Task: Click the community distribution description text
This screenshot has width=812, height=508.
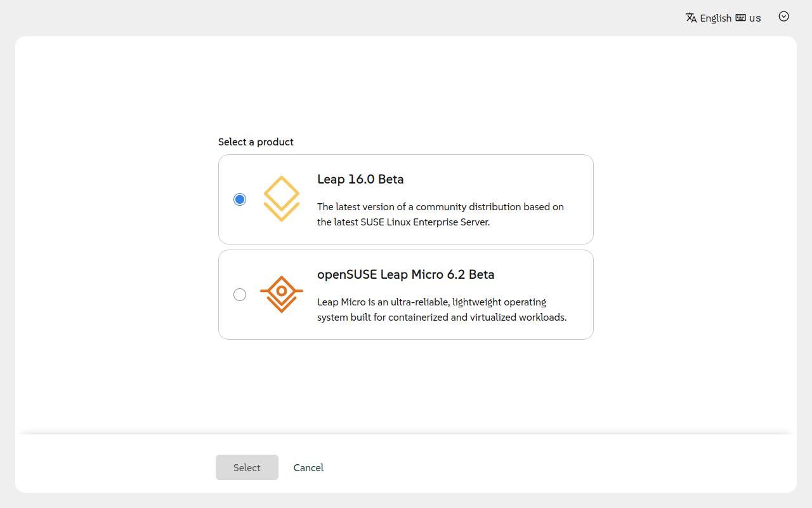Action: (x=440, y=207)
